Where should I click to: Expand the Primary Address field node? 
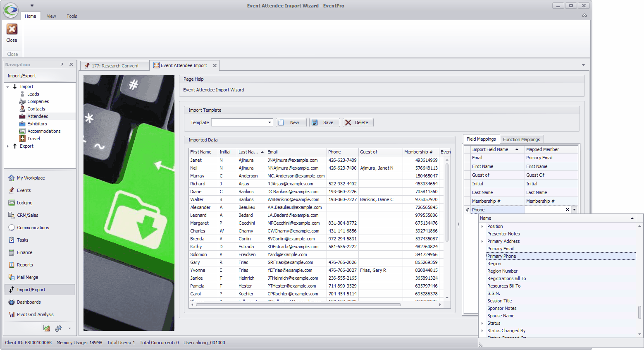482,241
